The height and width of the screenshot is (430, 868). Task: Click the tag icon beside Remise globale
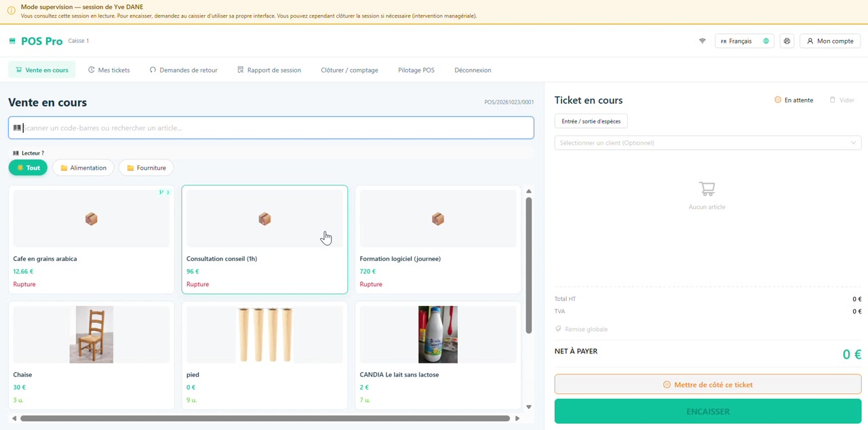pos(558,329)
